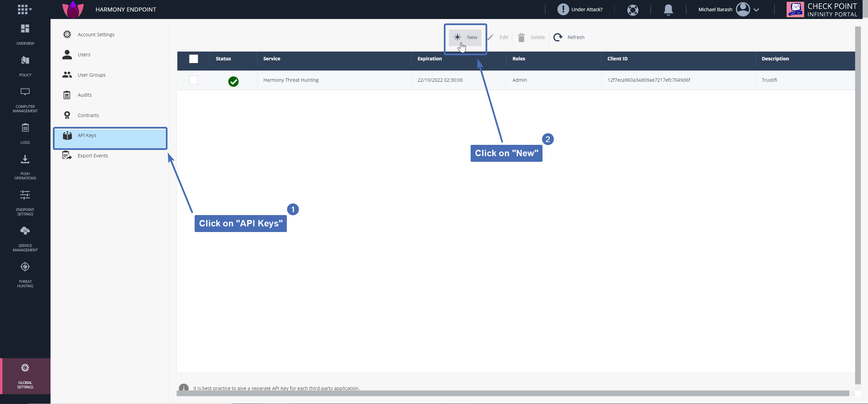Click the info icon beside best practice note

pyautogui.click(x=184, y=388)
